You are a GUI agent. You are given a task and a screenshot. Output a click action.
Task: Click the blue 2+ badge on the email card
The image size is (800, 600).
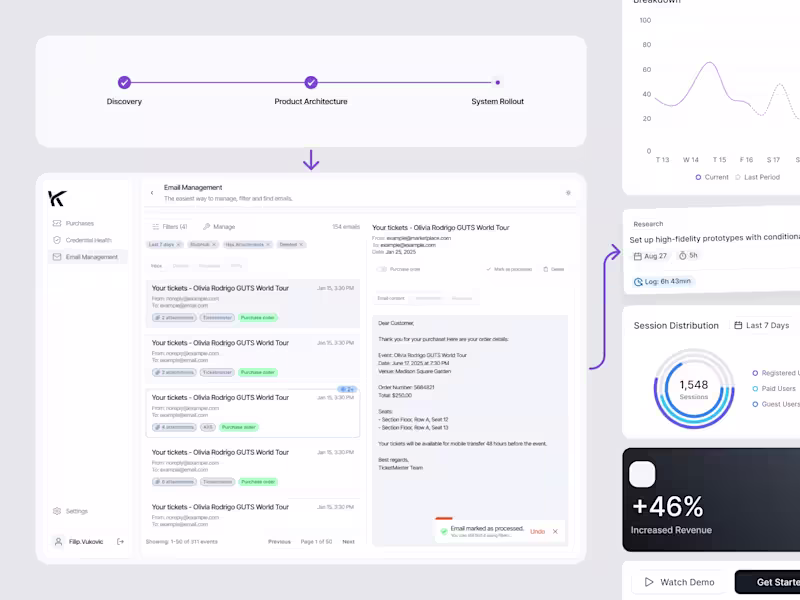[x=347, y=389]
